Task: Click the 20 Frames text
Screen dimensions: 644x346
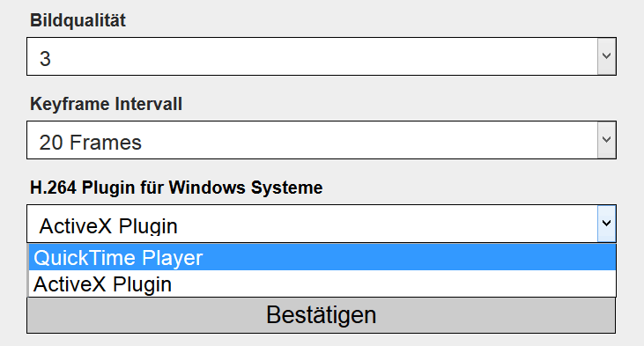Action: click(x=91, y=143)
